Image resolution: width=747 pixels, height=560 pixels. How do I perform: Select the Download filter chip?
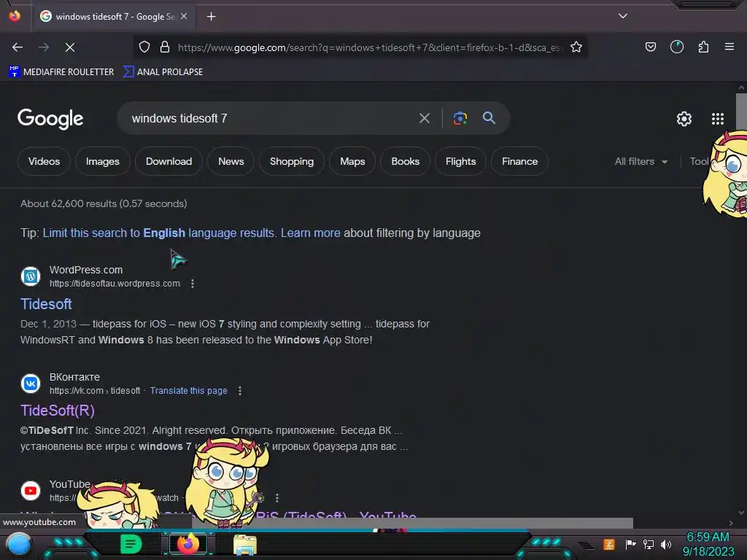(169, 161)
